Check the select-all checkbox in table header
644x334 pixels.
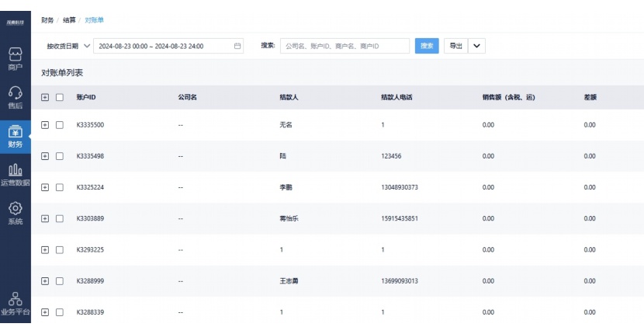point(60,97)
